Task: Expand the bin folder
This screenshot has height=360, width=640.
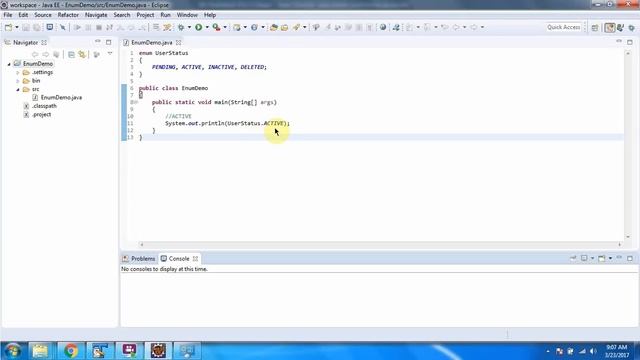Action: 18,81
